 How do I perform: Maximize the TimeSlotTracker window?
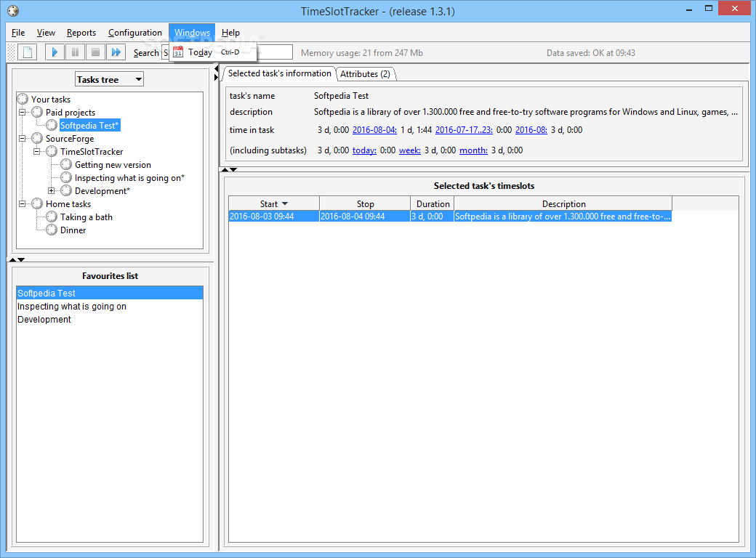708,8
